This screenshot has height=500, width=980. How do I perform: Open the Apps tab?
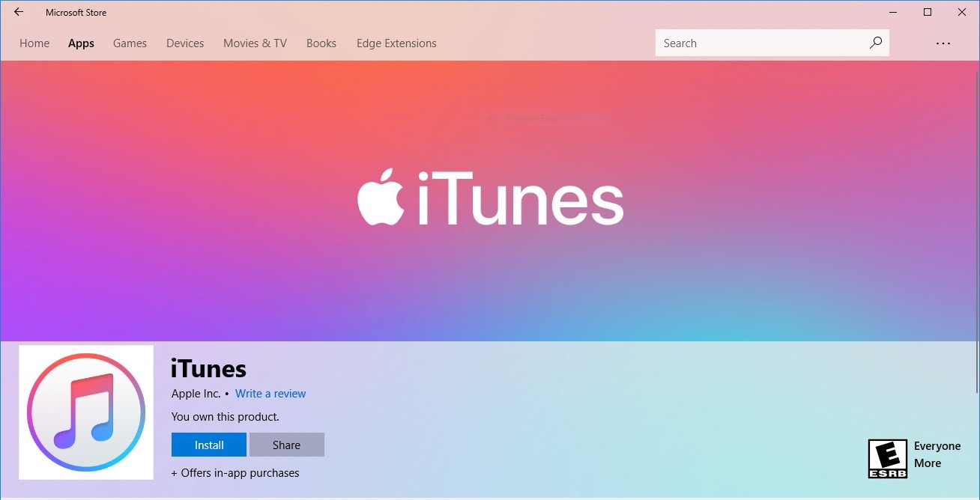click(81, 43)
